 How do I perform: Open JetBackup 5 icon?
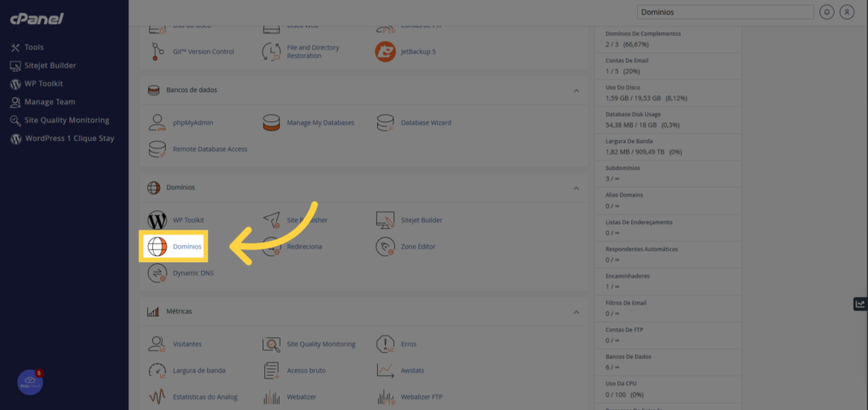pos(386,51)
